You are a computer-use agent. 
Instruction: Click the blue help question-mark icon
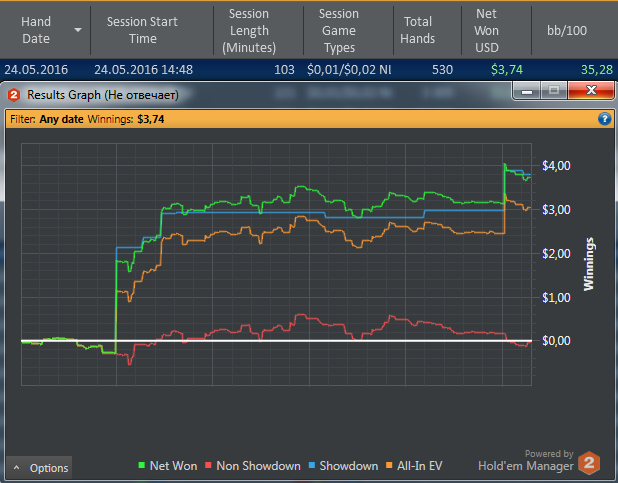pyautogui.click(x=604, y=119)
